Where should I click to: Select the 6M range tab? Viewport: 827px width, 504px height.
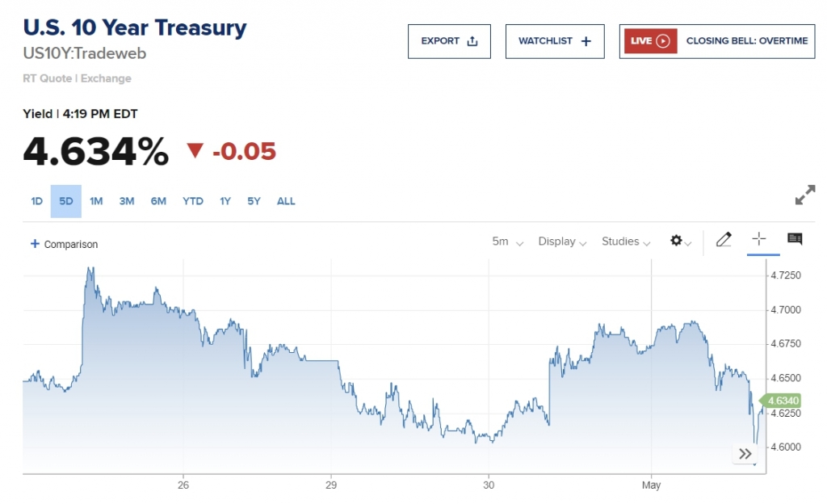[158, 201]
